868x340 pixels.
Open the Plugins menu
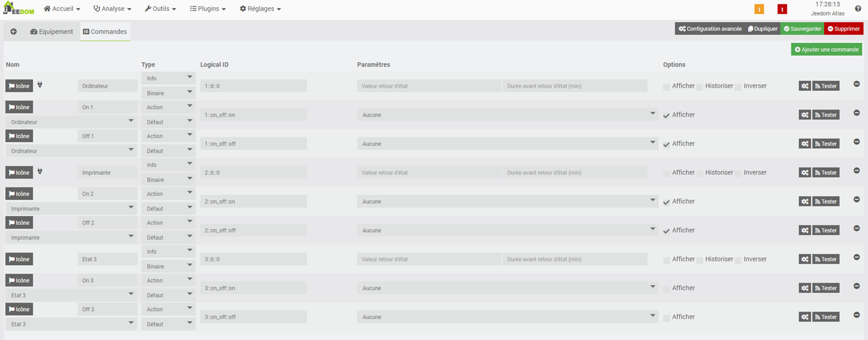208,9
